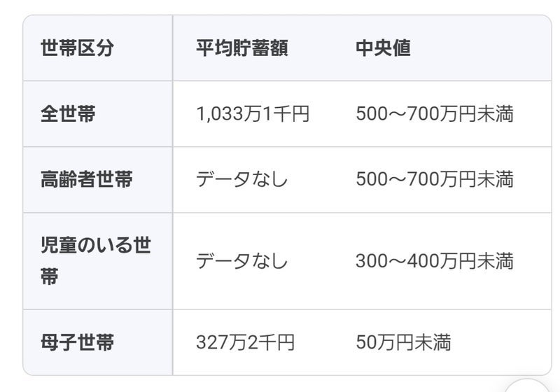Select the 全世帯 row label
560x392 pixels.
point(68,114)
